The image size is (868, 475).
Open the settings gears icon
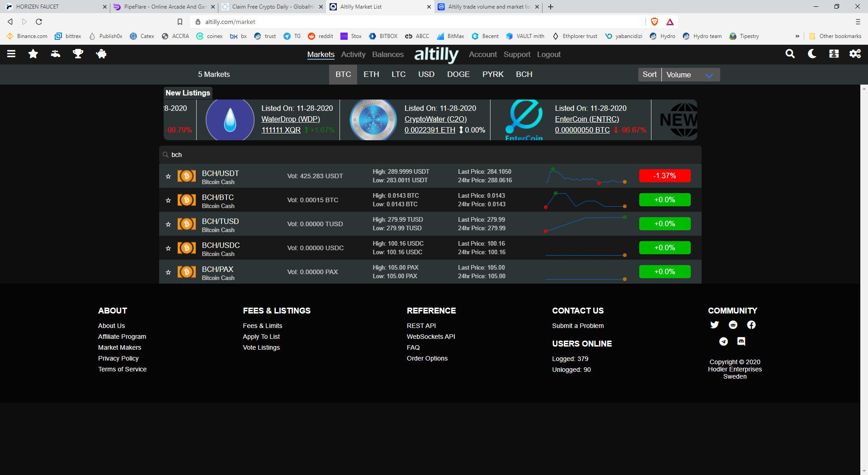click(x=855, y=54)
